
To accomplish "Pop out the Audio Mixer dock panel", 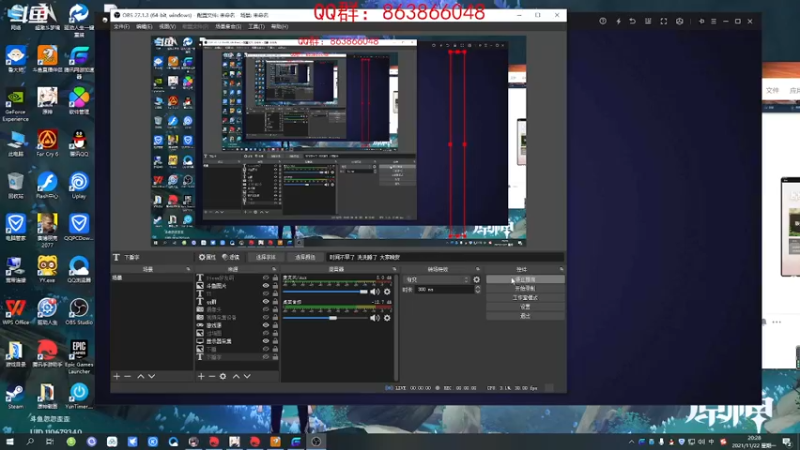I will (x=394, y=269).
